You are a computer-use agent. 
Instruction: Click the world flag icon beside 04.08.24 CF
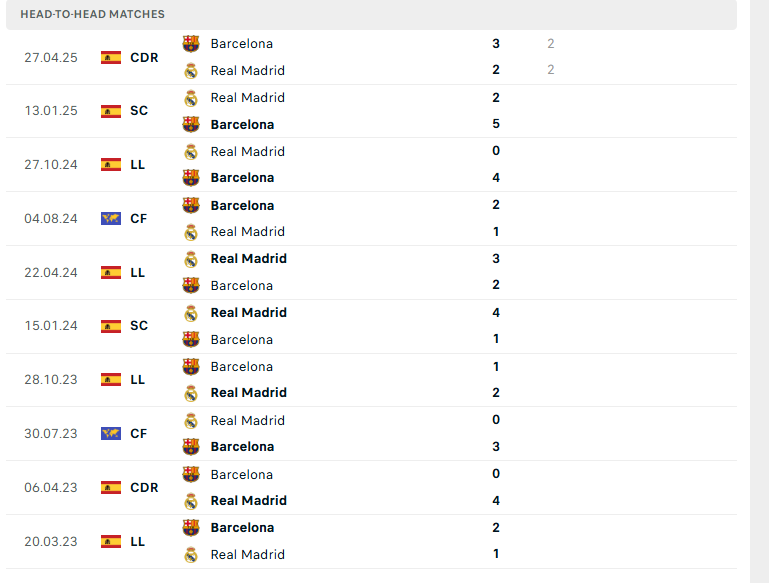[x=111, y=218]
